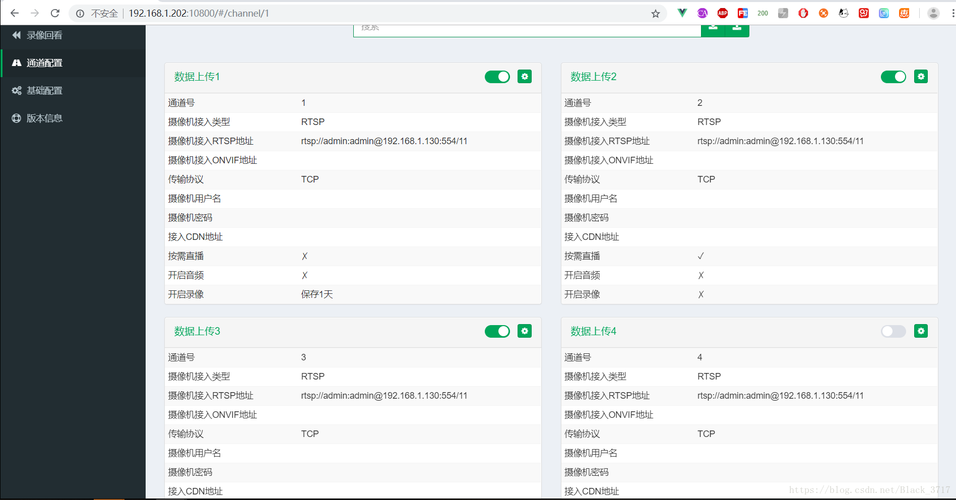Bookmark this page with the star icon
Screen dimensions: 956x500
coord(655,13)
